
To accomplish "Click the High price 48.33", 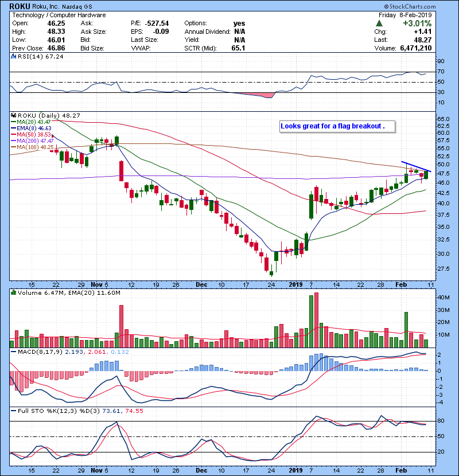I will pyautogui.click(x=56, y=32).
